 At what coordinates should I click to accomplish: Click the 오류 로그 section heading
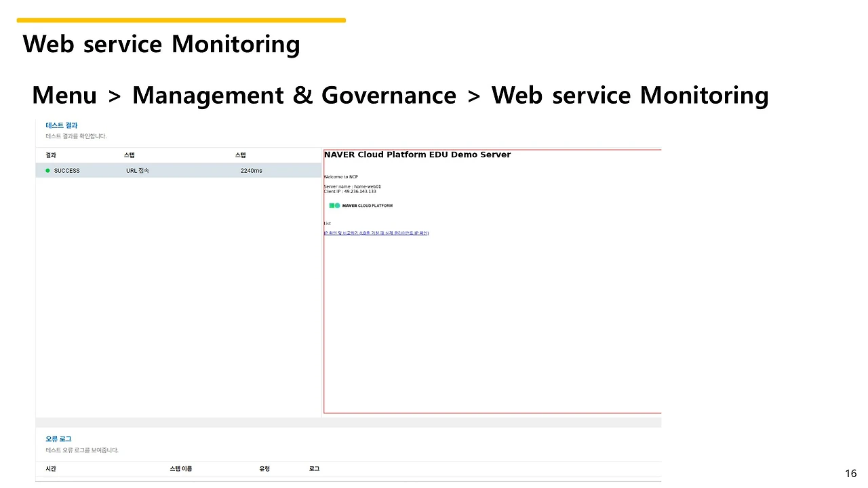click(58, 439)
